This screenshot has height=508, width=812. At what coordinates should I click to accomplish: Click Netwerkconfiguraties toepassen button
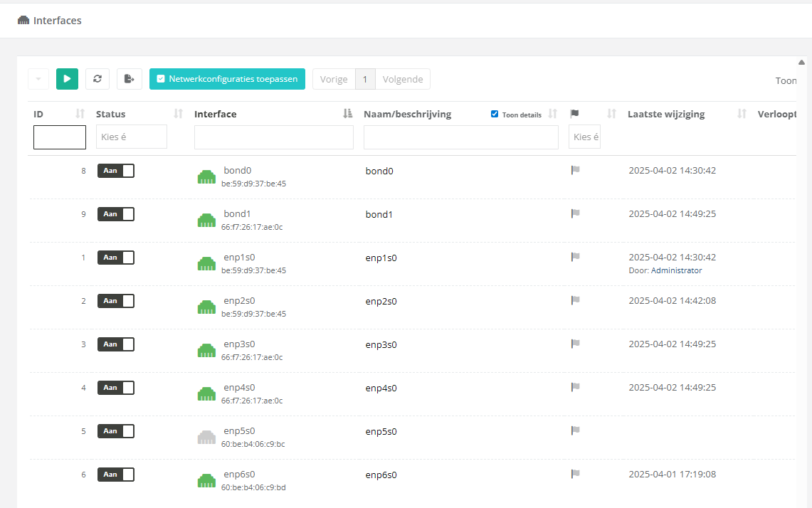(x=227, y=79)
